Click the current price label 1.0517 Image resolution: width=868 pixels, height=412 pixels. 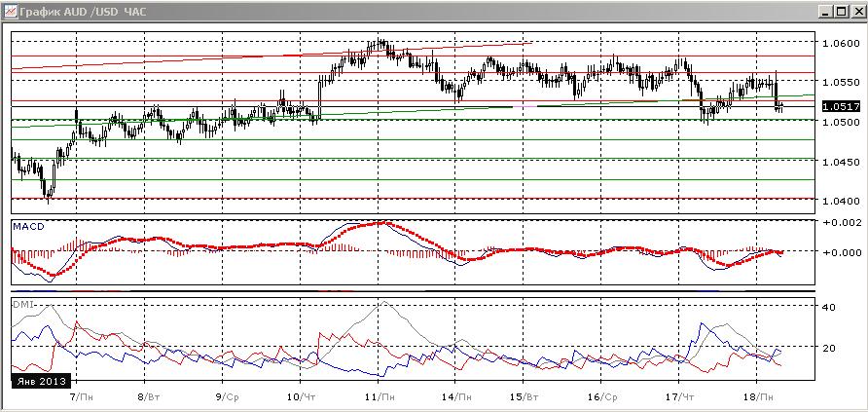[841, 106]
